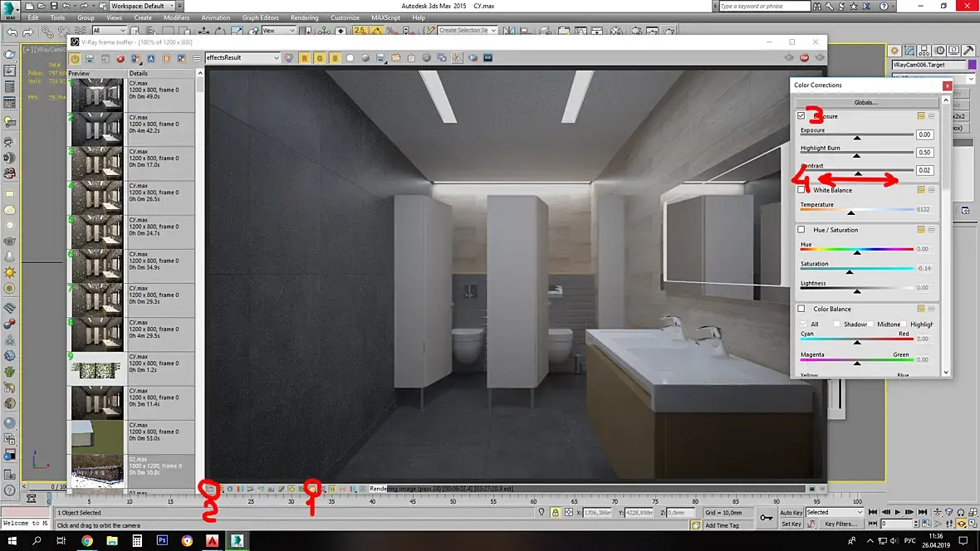Open the All selection filter dropdown

tap(109, 30)
